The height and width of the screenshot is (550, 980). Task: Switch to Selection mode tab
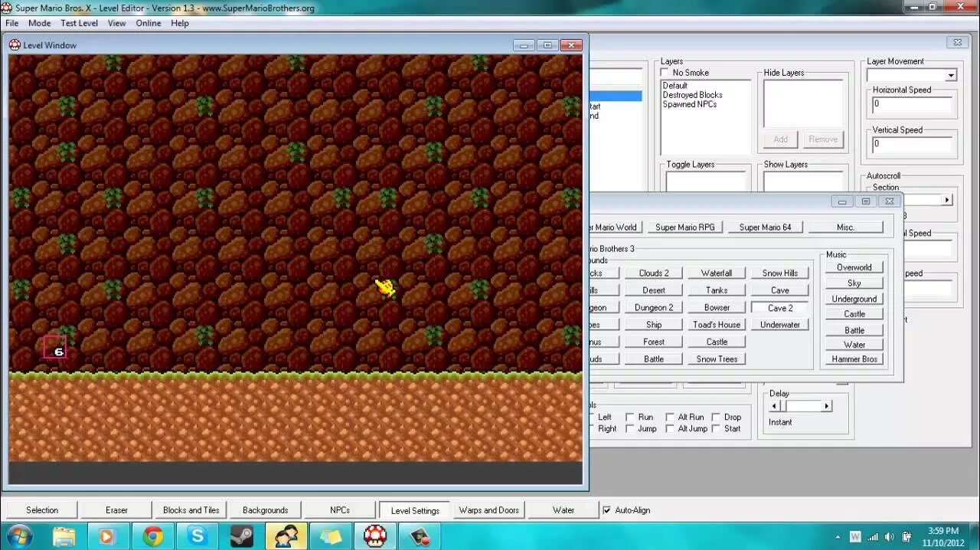[42, 510]
